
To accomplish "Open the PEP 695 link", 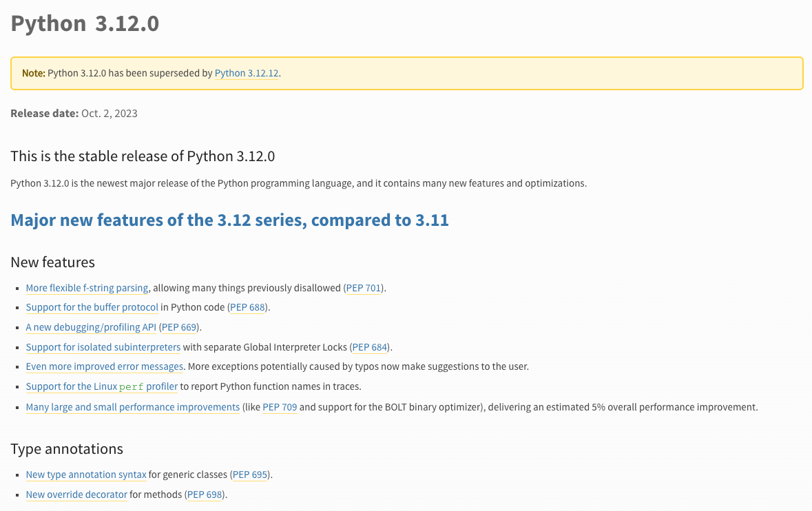I will [x=251, y=474].
